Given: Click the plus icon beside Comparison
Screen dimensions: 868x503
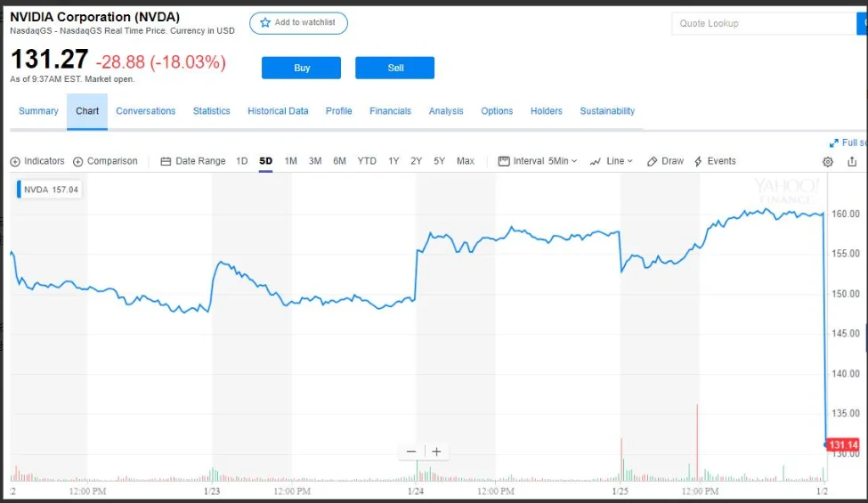Looking at the screenshot, I should point(78,161).
